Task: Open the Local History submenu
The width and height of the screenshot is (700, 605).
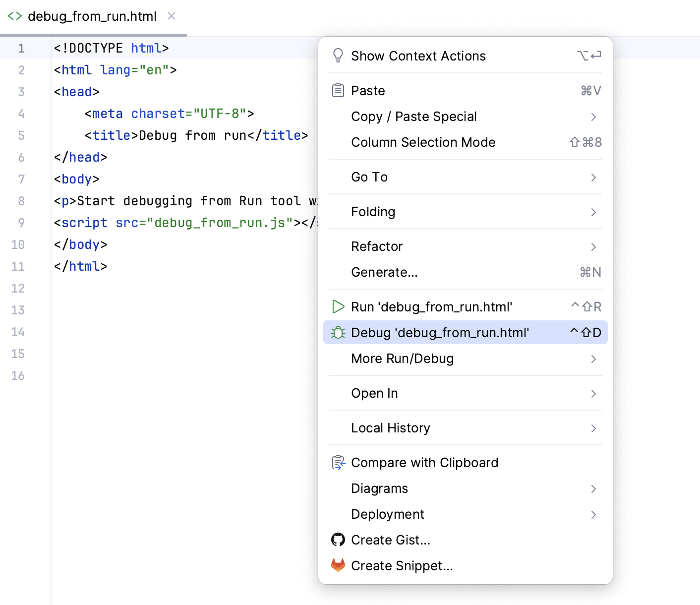Action: coord(391,427)
